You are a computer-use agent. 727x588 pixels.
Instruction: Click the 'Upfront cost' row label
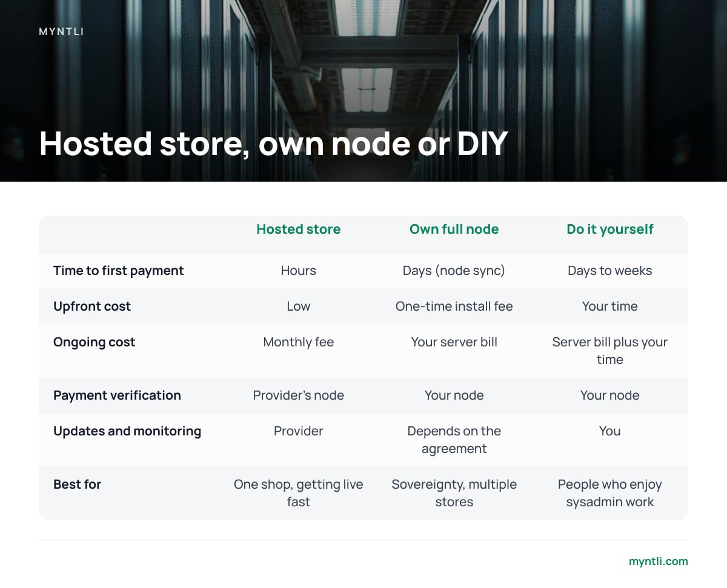coord(92,306)
